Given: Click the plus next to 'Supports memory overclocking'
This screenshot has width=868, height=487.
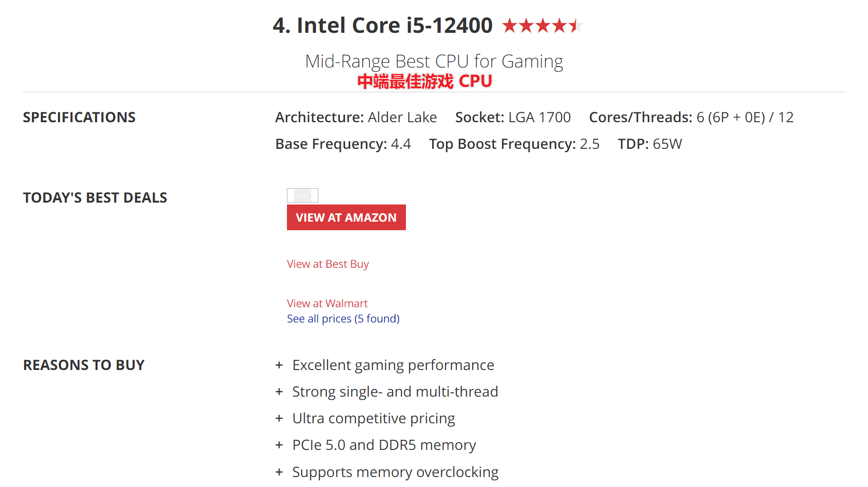Looking at the screenshot, I should (279, 472).
